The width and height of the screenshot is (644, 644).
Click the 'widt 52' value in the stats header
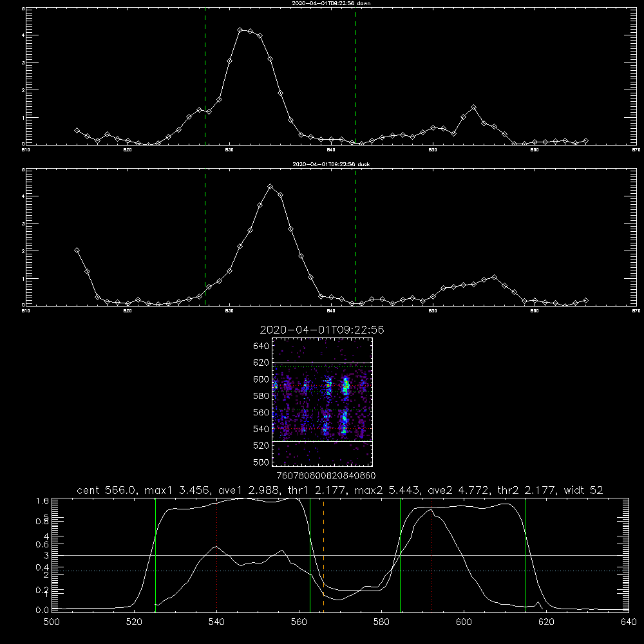tap(583, 490)
